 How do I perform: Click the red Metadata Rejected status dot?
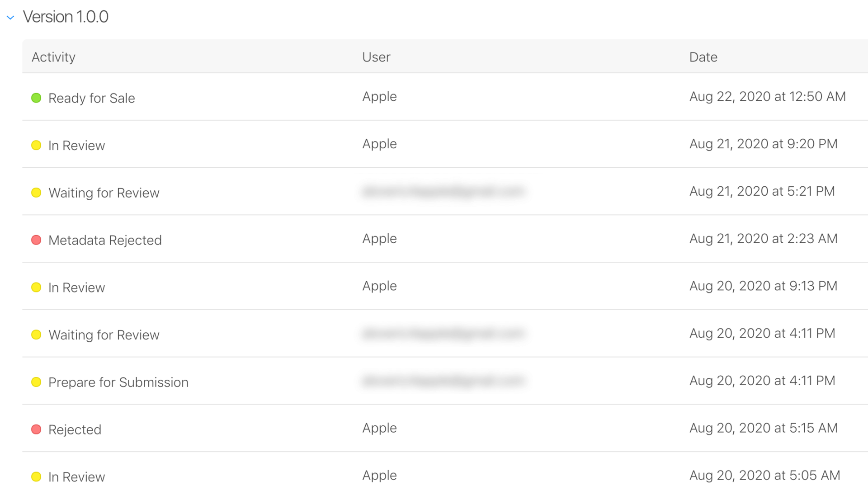click(36, 240)
